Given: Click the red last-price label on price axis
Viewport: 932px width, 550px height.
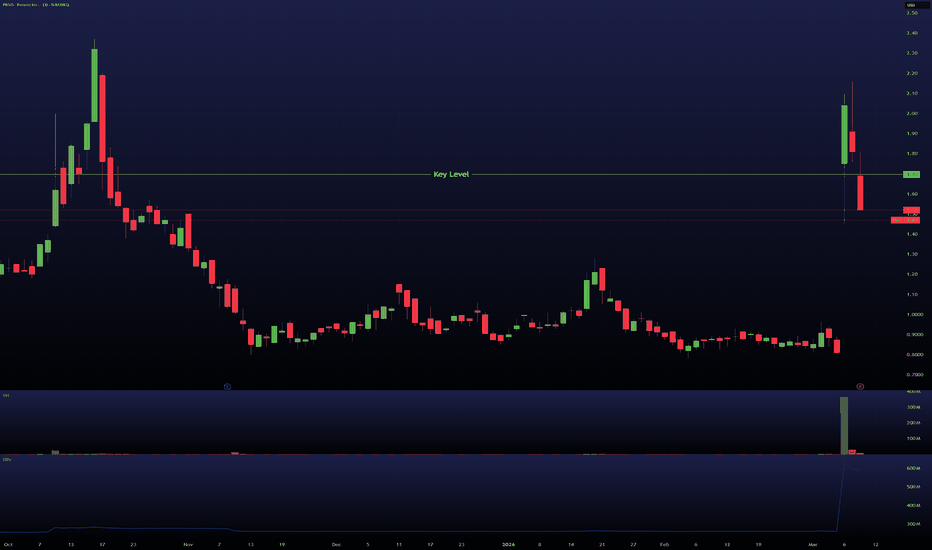Looking at the screenshot, I should 911,210.
